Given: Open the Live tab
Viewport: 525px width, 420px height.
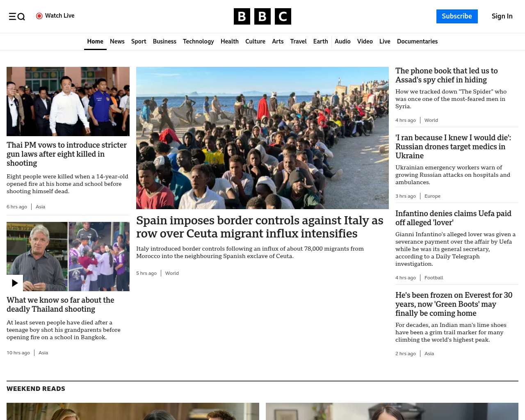Looking at the screenshot, I should (x=385, y=41).
